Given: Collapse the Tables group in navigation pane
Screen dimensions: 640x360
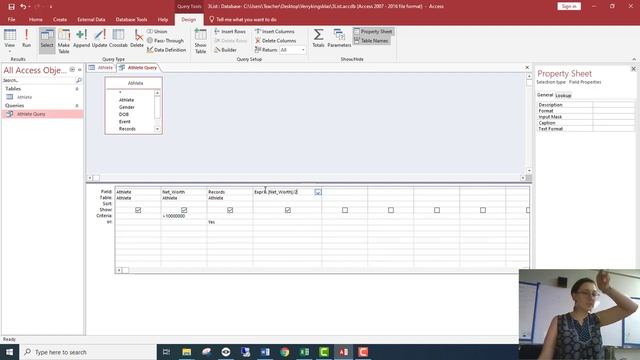Looking at the screenshot, I should pyautogui.click(x=77, y=89).
